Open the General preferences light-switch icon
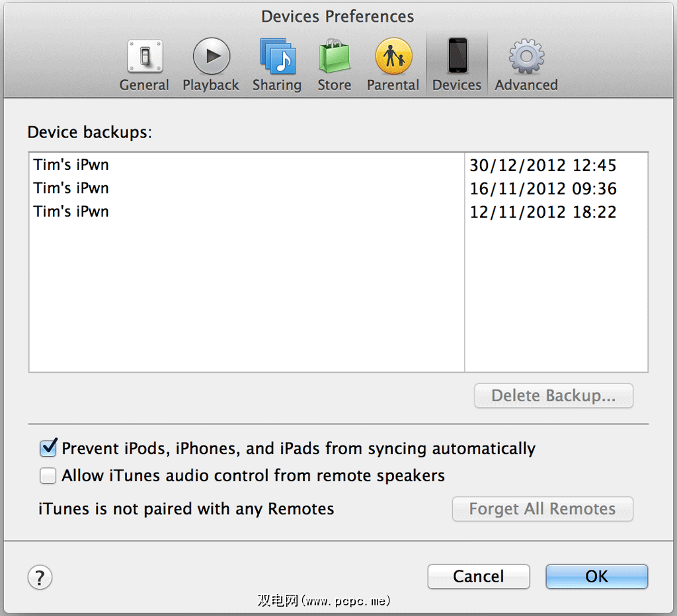The width and height of the screenshot is (677, 616). point(144,56)
